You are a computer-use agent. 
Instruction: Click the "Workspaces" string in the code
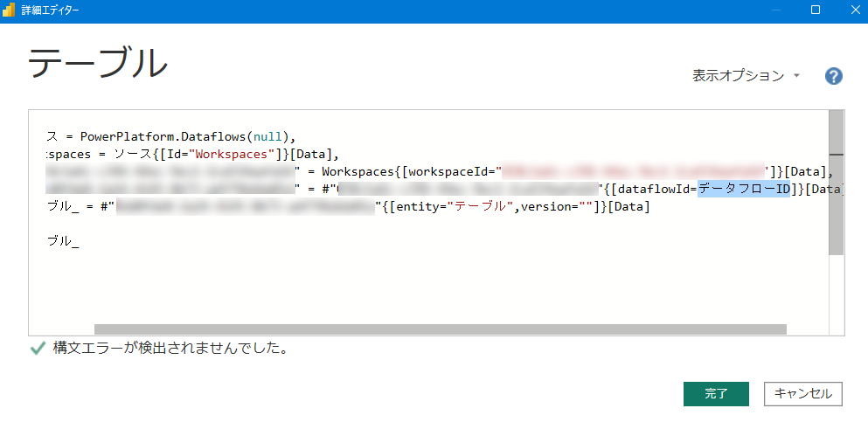[x=232, y=154]
